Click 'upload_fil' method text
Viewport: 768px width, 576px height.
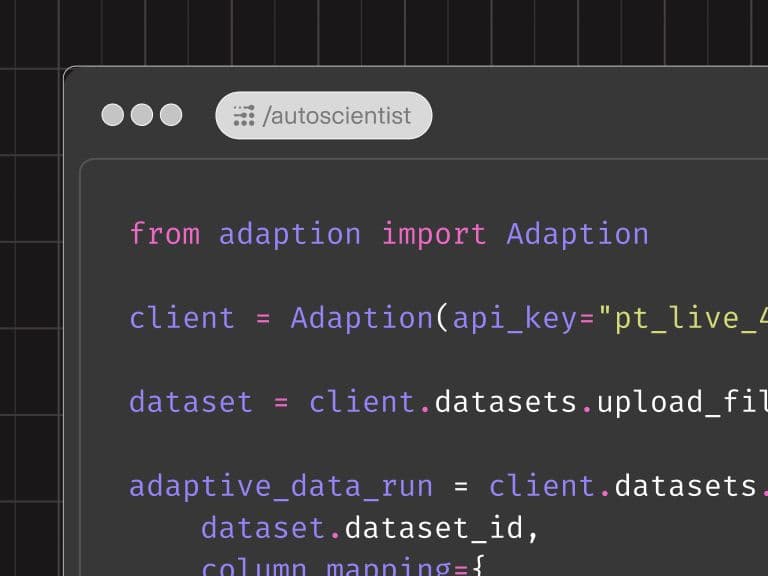click(x=682, y=402)
